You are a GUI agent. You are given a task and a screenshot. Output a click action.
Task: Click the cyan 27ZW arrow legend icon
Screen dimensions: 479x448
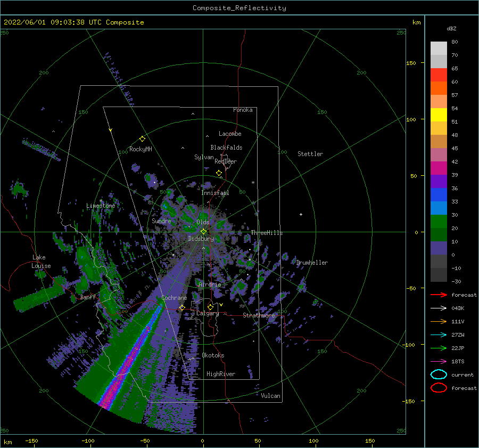[439, 335]
